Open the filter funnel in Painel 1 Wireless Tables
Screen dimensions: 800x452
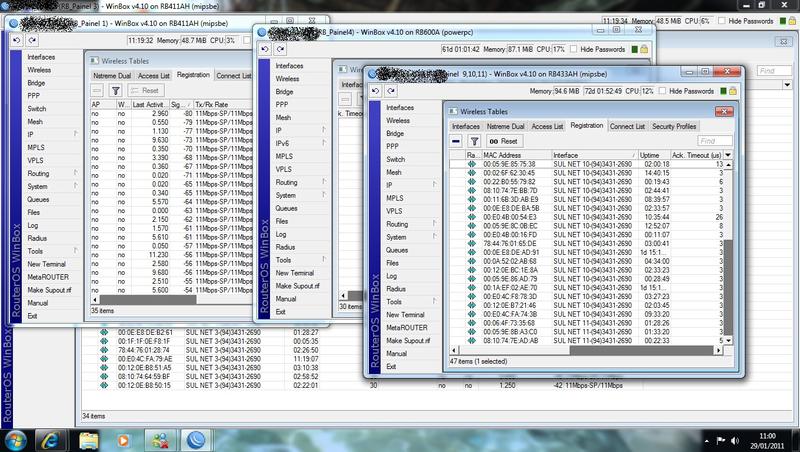tap(116, 90)
